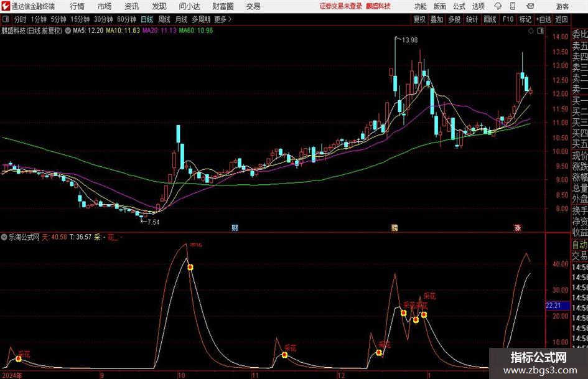
Task: Toggle the side info panel icon near diamond
Action: 540,31
